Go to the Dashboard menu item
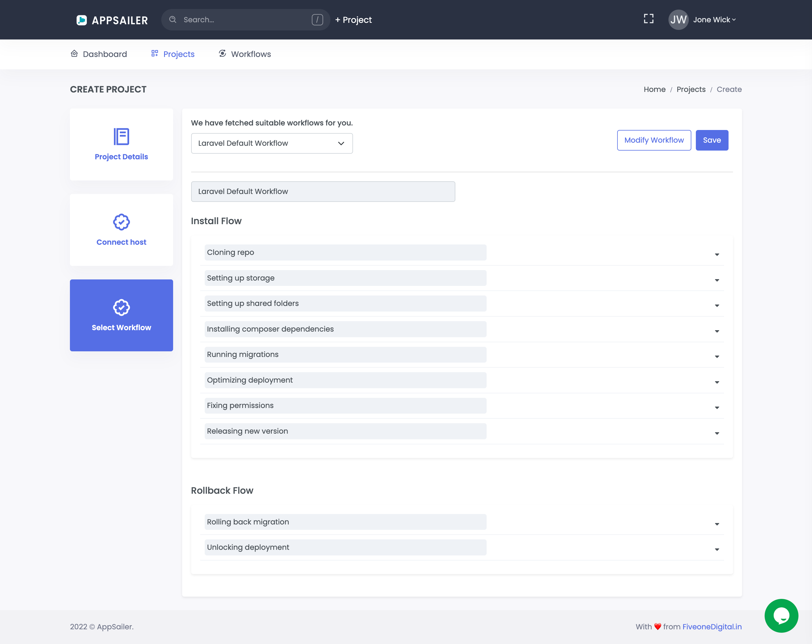Image resolution: width=812 pixels, height=644 pixels. 99,54
